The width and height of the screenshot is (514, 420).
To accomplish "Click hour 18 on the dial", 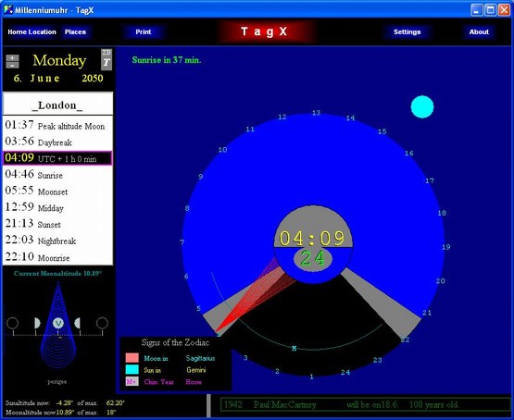I will point(442,213).
